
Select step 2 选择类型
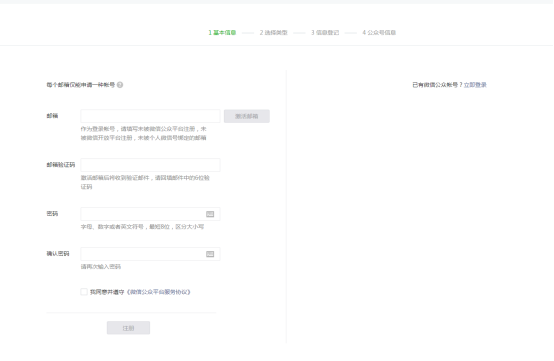click(x=273, y=32)
